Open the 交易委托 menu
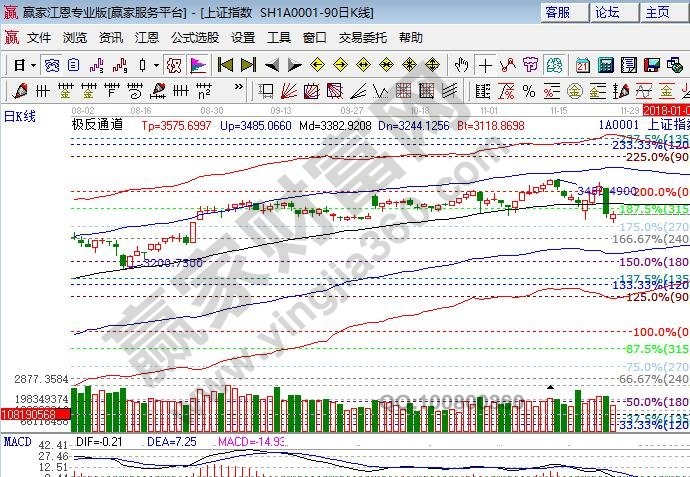The height and width of the screenshot is (477, 690). click(362, 37)
